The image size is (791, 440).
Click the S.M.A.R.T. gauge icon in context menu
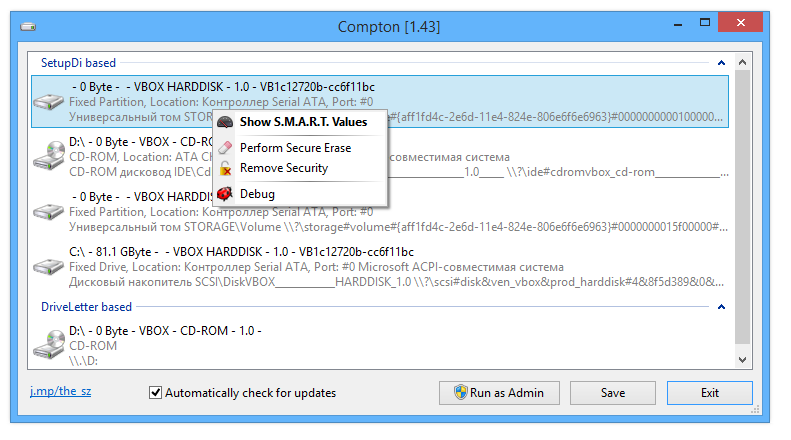225,123
